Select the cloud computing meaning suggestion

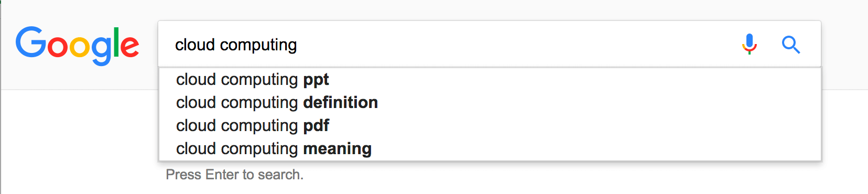[490, 149]
